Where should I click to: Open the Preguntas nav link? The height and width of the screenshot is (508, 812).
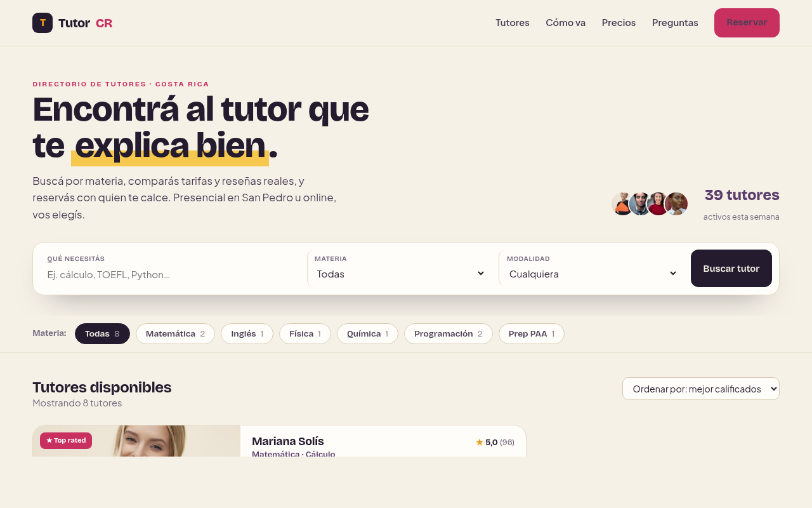(675, 23)
